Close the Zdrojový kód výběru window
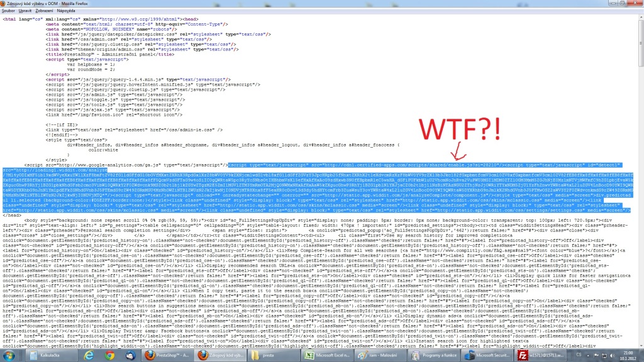This screenshot has height=362, width=644. click(x=635, y=3)
